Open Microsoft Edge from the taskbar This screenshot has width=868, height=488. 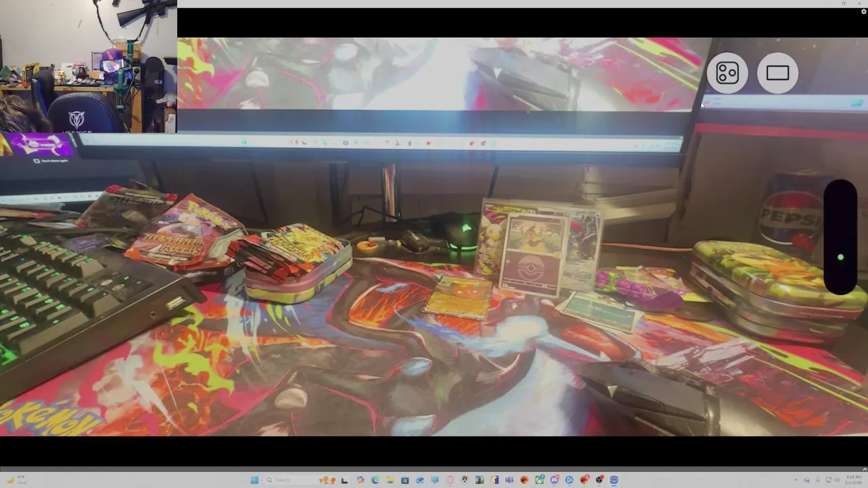pos(375,480)
